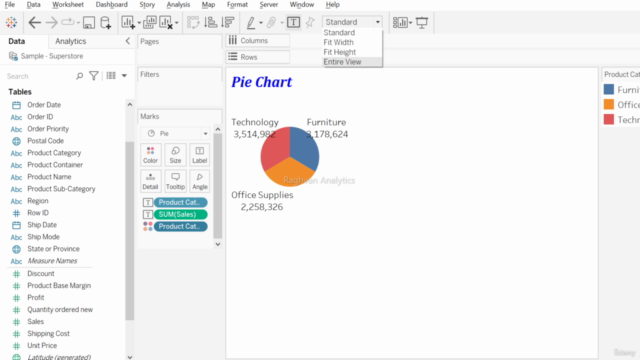Click the Furniture blue legend swatch

[x=609, y=89]
